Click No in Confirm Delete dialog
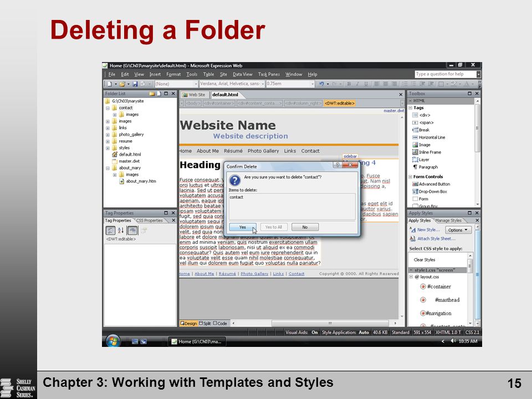 click(305, 227)
